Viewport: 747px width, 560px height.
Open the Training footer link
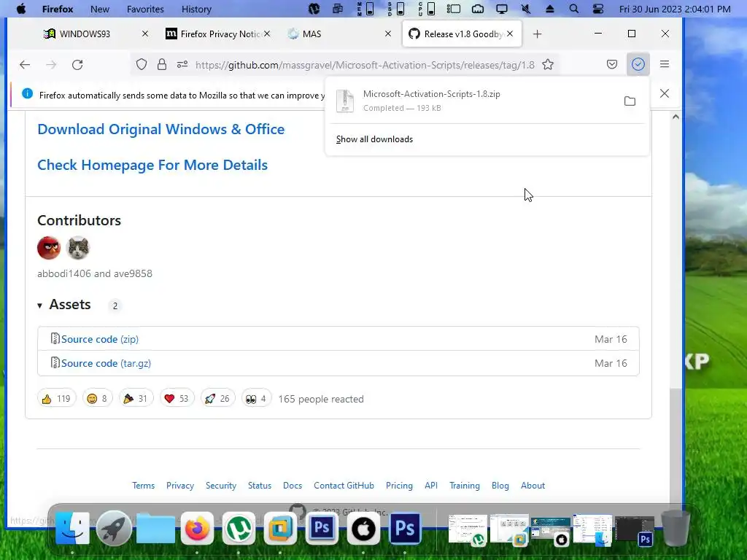click(465, 486)
